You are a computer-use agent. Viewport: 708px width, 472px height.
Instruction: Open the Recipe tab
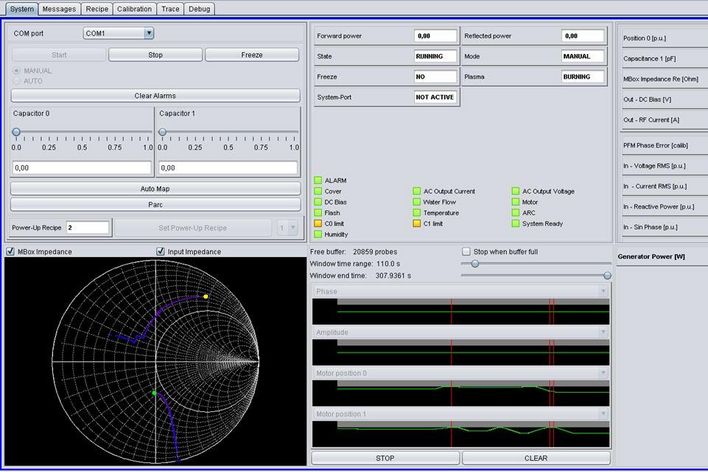[x=97, y=8]
